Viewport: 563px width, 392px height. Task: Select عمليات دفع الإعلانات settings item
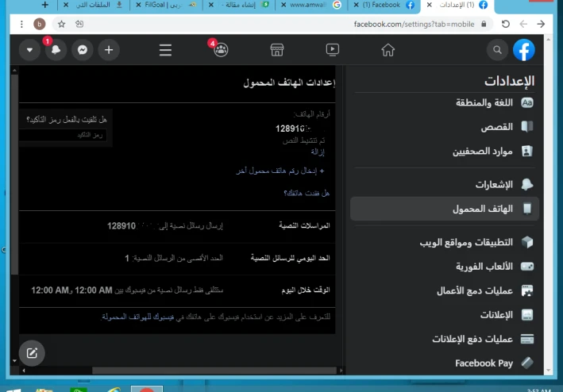[x=445, y=339]
